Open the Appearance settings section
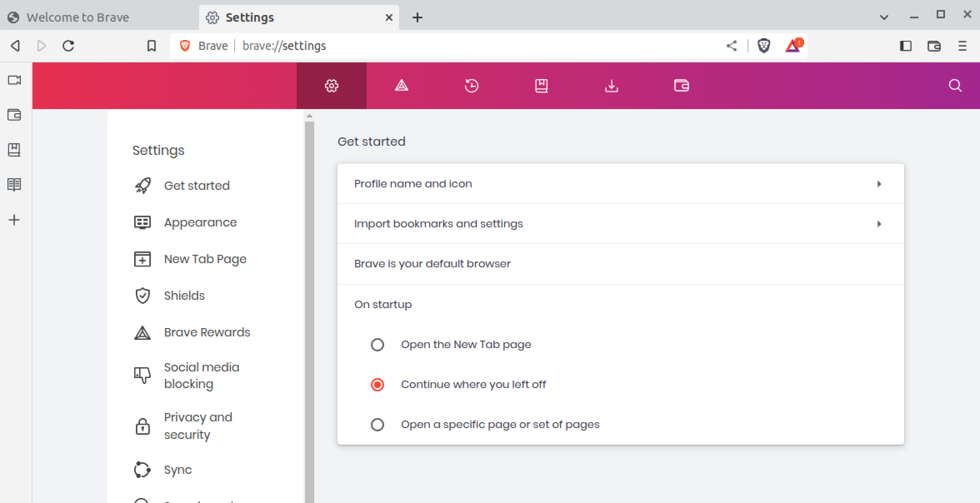Image resolution: width=980 pixels, height=503 pixels. [x=200, y=222]
